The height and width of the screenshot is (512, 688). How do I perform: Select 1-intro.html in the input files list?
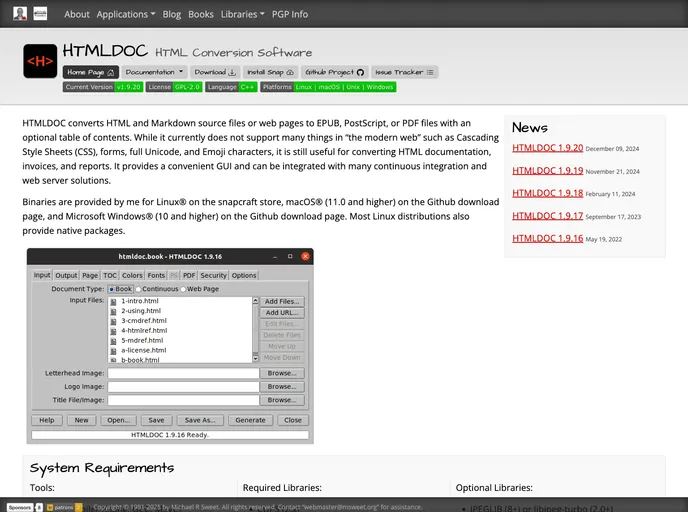(140, 301)
